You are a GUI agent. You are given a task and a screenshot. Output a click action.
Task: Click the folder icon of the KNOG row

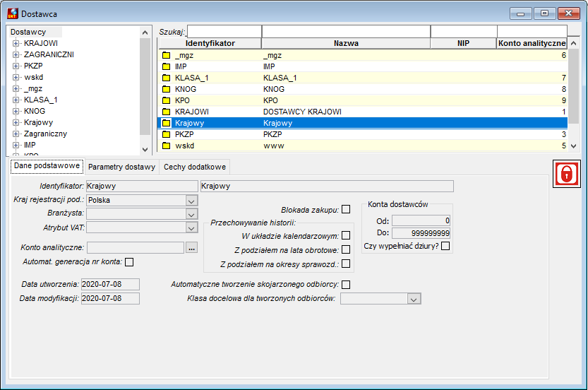[x=166, y=89]
